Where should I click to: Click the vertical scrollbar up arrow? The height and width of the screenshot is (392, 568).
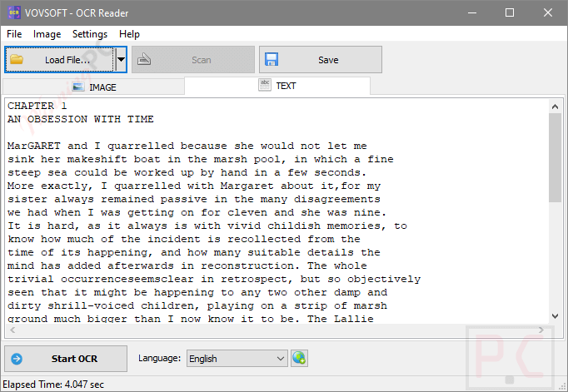(555, 107)
